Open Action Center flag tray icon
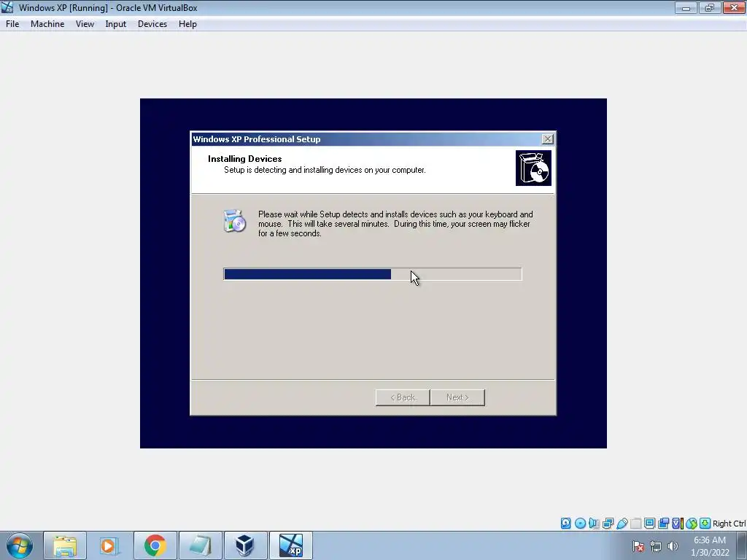The height and width of the screenshot is (560, 747). [638, 546]
